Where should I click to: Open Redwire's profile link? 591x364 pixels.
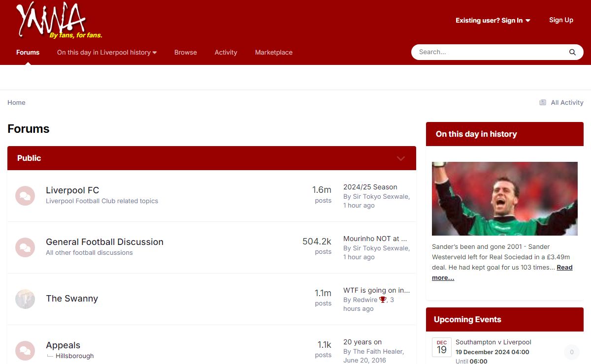(365, 300)
